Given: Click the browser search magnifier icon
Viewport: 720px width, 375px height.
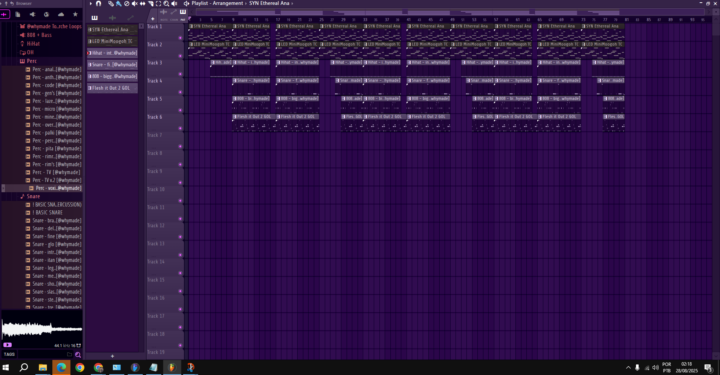Looking at the screenshot, I should 78,354.
